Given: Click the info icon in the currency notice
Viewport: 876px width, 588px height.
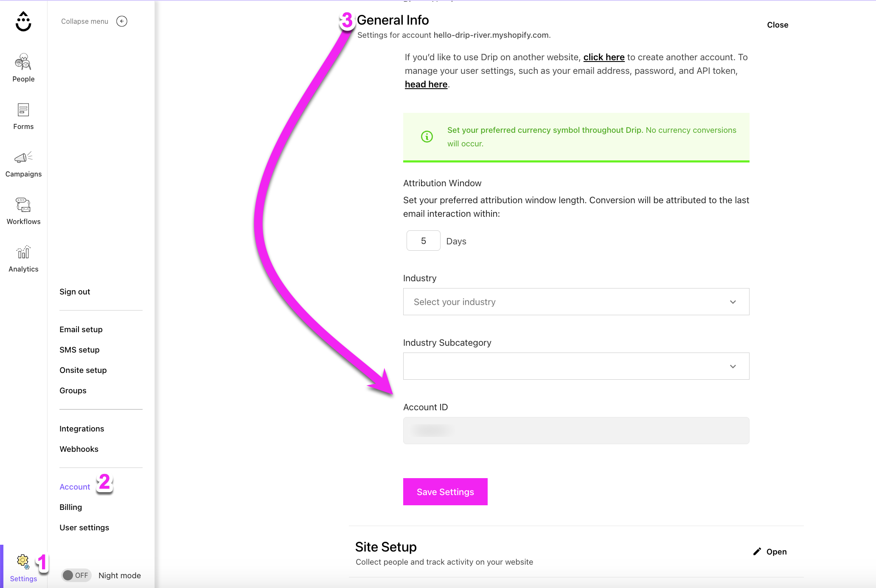Looking at the screenshot, I should [427, 137].
